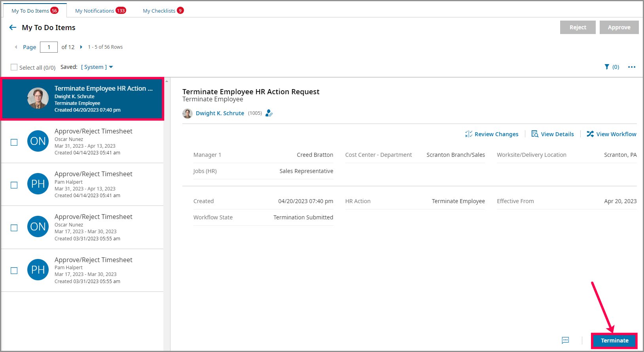644x352 pixels.
Task: Tick checkbox for Oscar Nunez Mar 31 timesheet
Action: point(14,142)
